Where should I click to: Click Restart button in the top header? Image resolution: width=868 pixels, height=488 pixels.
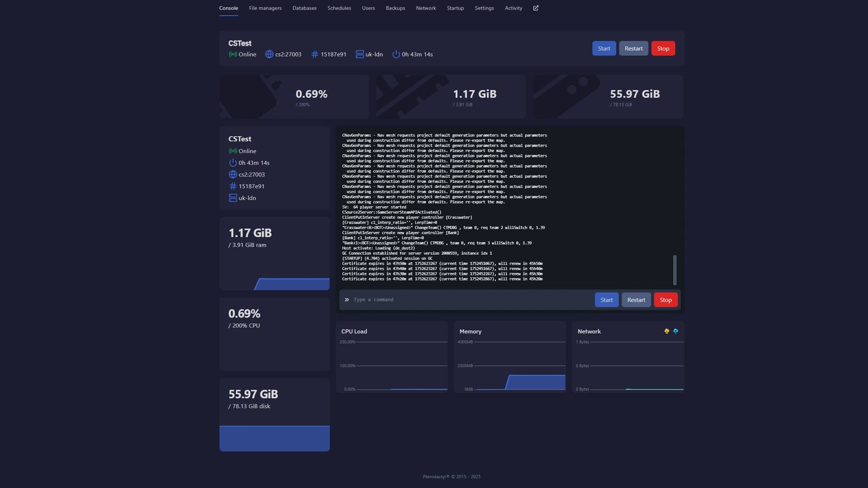(x=633, y=48)
